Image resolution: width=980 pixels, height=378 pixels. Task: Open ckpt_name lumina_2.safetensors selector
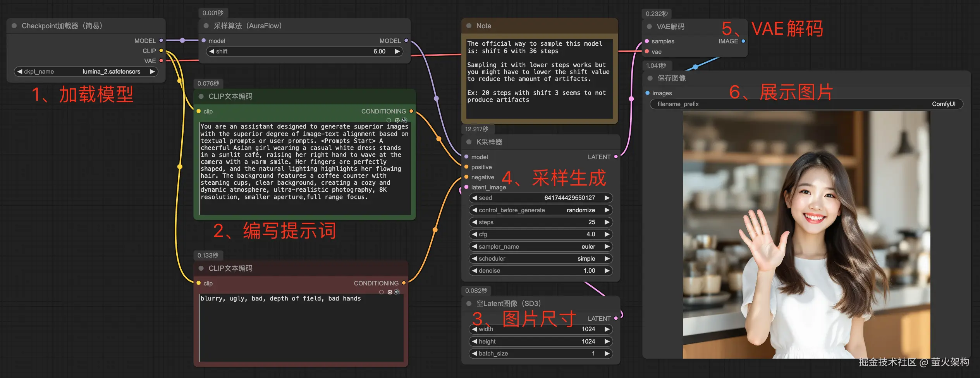(x=86, y=72)
